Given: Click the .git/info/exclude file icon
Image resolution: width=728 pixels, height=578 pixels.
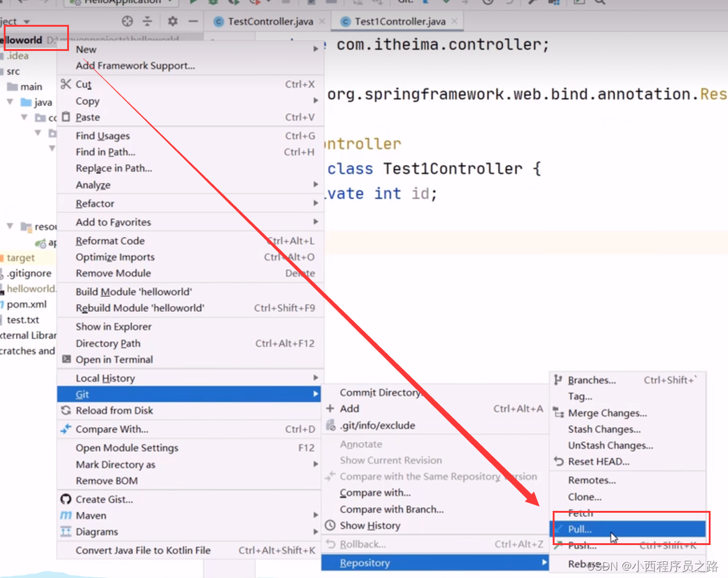Looking at the screenshot, I should click(x=331, y=425).
